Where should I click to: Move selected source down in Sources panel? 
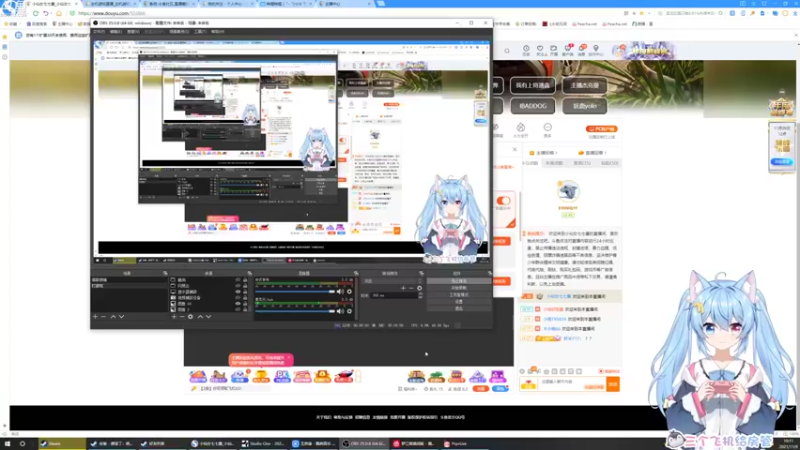tap(208, 317)
